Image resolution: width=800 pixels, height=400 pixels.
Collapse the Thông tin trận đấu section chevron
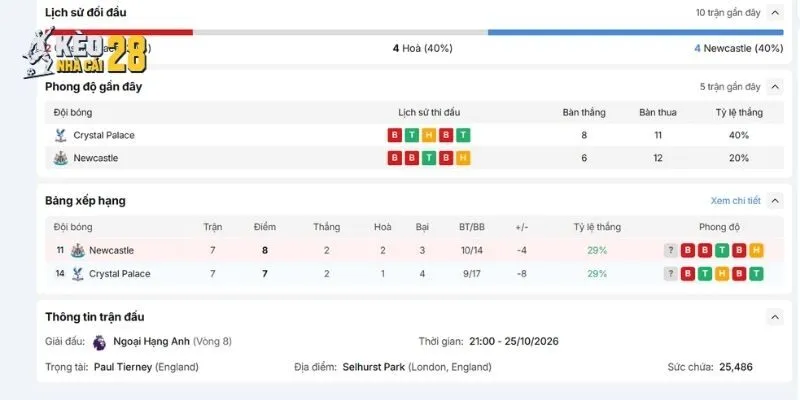pyautogui.click(x=774, y=317)
